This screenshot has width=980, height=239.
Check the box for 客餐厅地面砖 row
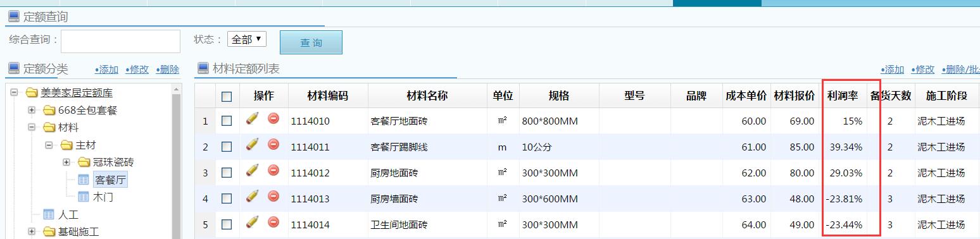click(227, 121)
